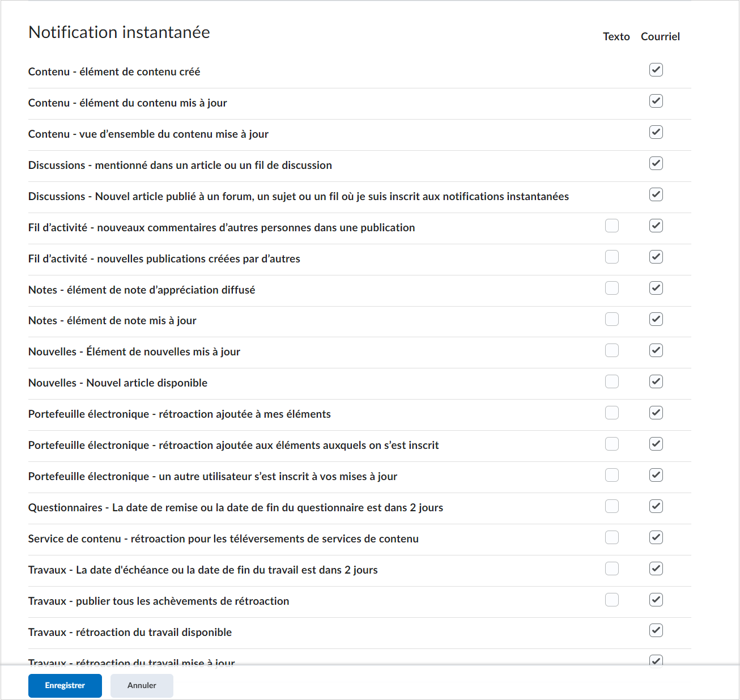Disable Courriel for Discussions mentionné dans un article
The width and height of the screenshot is (740, 700).
click(656, 163)
